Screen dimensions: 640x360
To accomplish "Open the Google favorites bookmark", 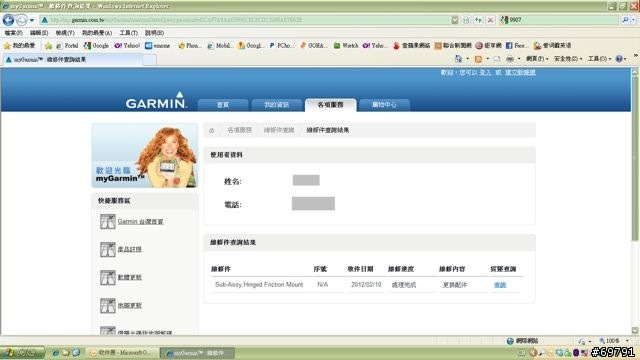I will [96, 46].
